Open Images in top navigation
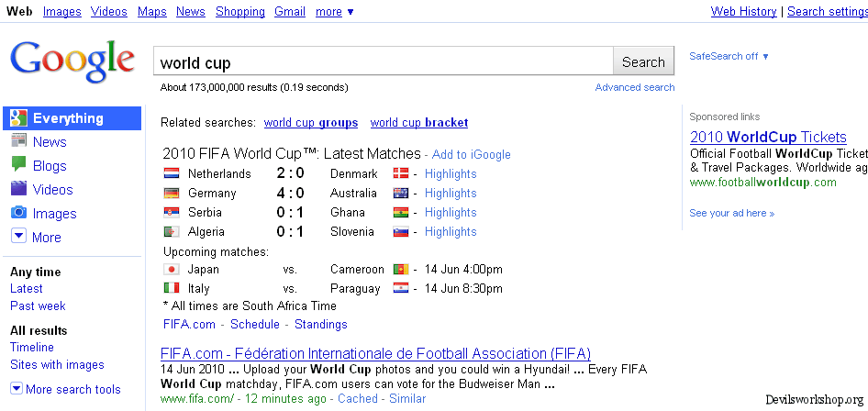This screenshot has height=411, width=868. click(x=62, y=12)
